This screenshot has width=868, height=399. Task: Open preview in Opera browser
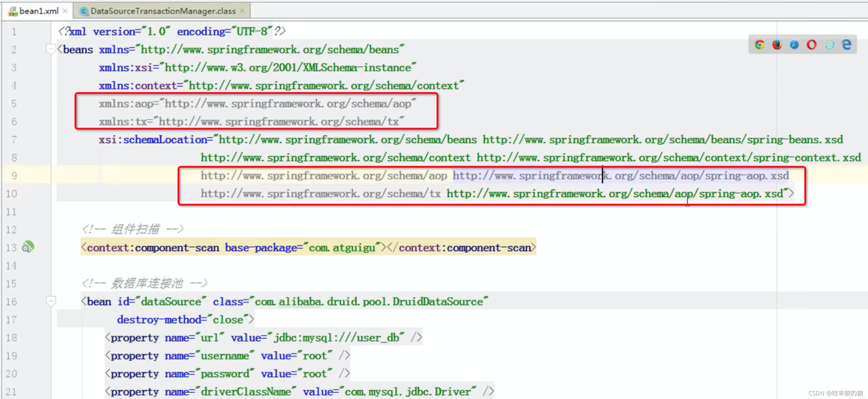[x=811, y=45]
